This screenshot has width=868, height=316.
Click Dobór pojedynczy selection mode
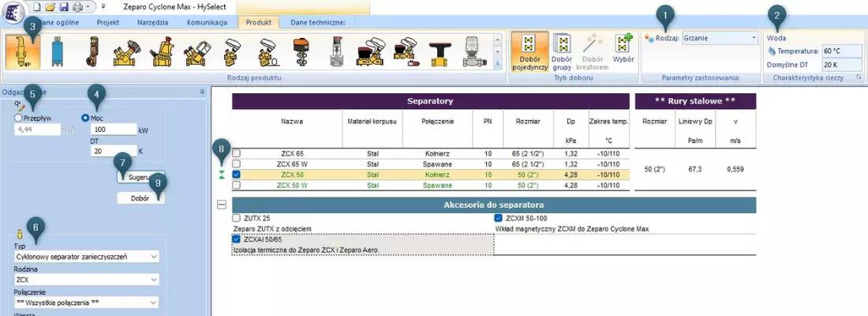pos(529,51)
